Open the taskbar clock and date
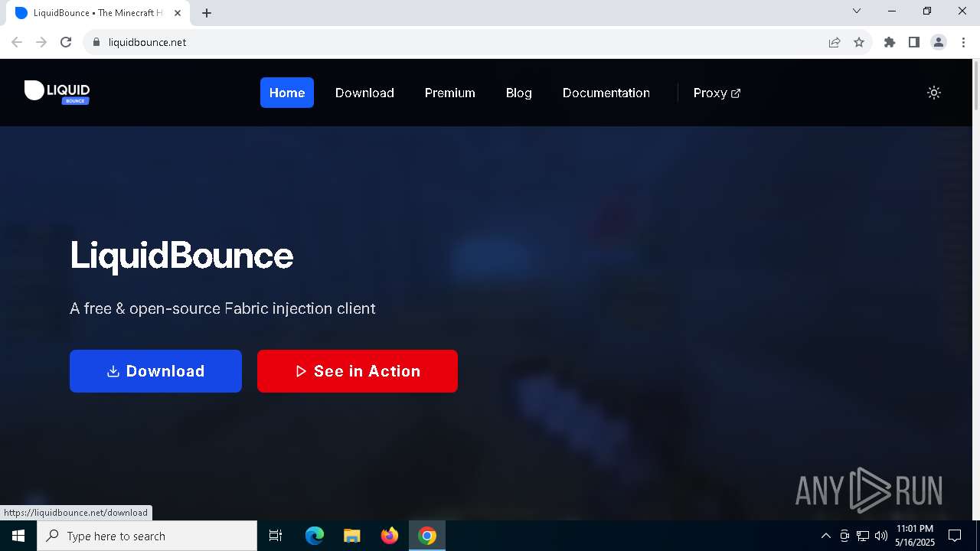Screen dimensions: 980x551 (x=915, y=536)
